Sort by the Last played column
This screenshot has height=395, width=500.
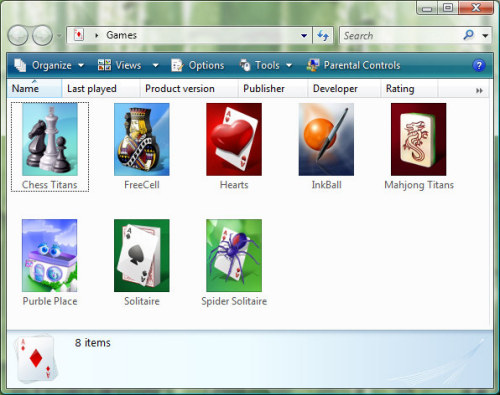coord(101,88)
